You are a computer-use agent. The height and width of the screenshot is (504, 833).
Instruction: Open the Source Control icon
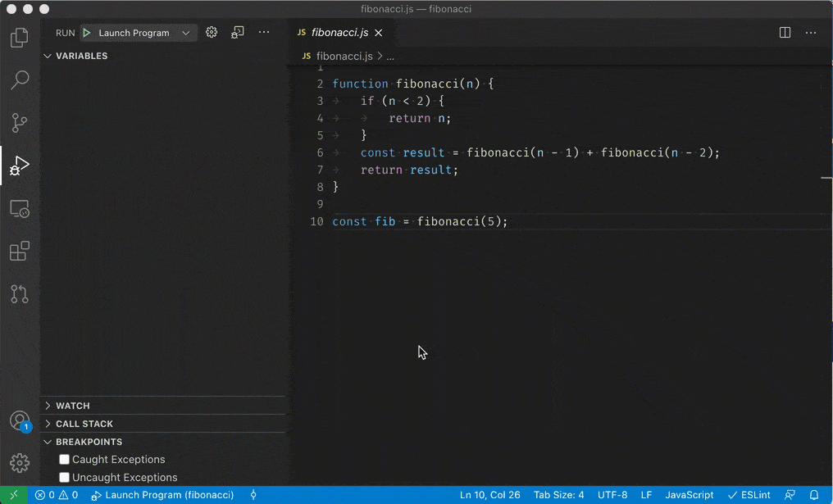[19, 122]
